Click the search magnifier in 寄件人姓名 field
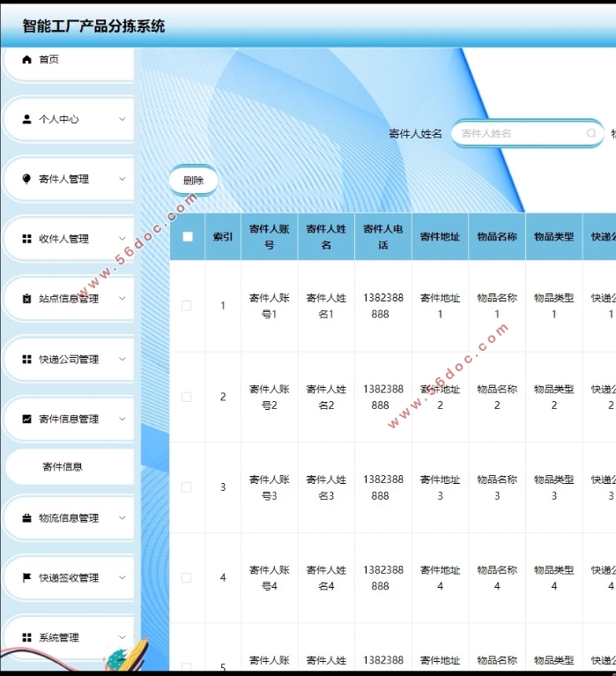Viewport: 616px width, 676px height. [x=590, y=133]
